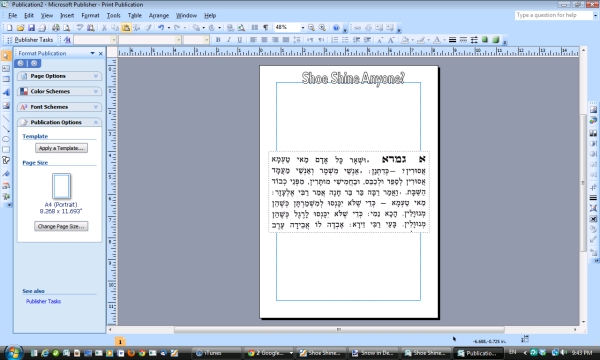Viewport: 600px width, 360px height.
Task: Redo the last undone action
Action: pos(176,28)
